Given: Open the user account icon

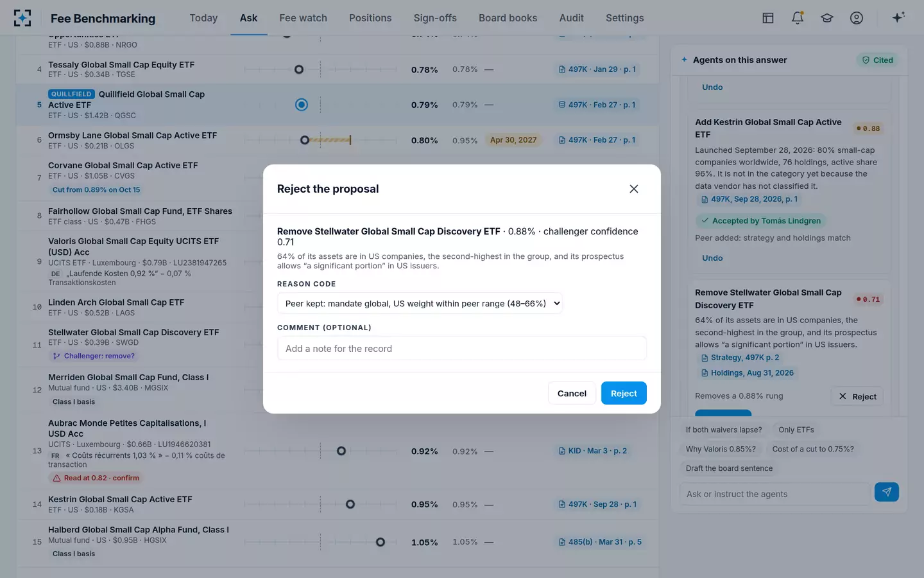Looking at the screenshot, I should coord(857,18).
